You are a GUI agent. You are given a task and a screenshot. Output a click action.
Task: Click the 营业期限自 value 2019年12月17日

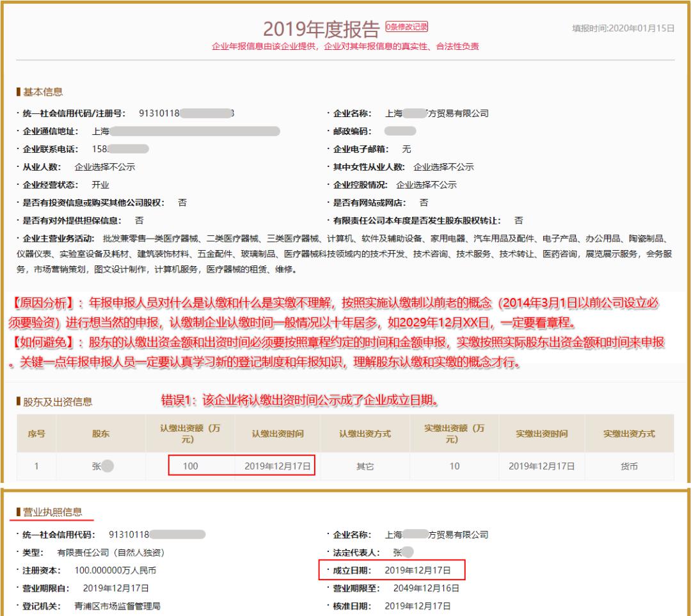pyautogui.click(x=116, y=588)
